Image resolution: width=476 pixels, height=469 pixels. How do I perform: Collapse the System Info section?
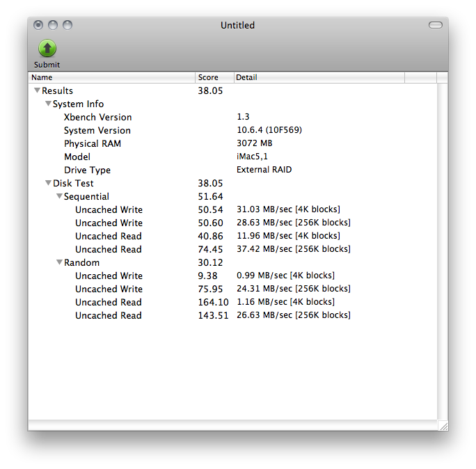[48, 104]
